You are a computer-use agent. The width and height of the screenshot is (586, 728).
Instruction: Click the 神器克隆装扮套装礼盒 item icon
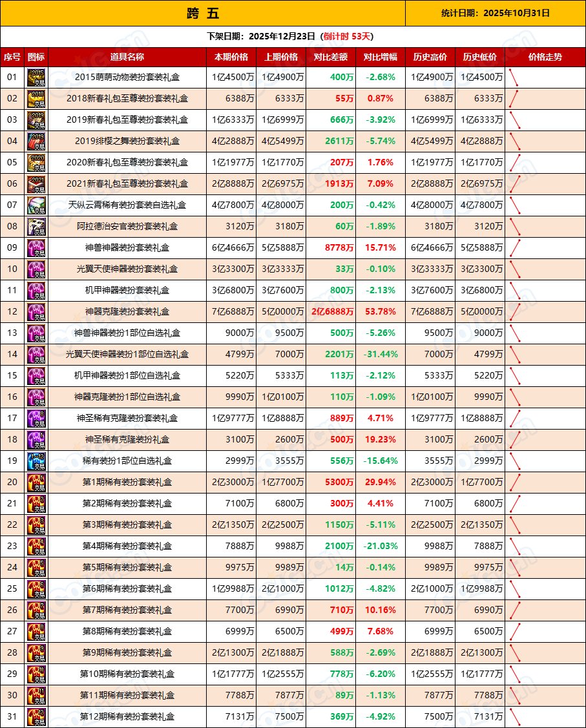(36, 311)
